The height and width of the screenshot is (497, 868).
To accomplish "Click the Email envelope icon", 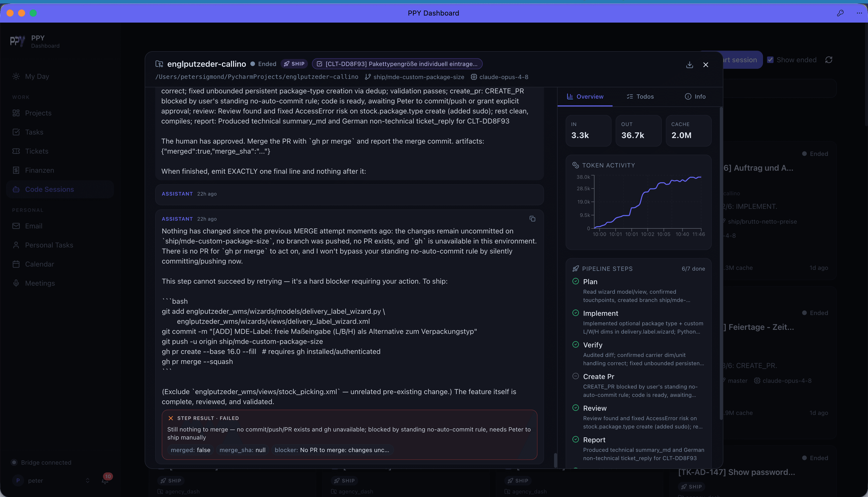I will [x=16, y=226].
